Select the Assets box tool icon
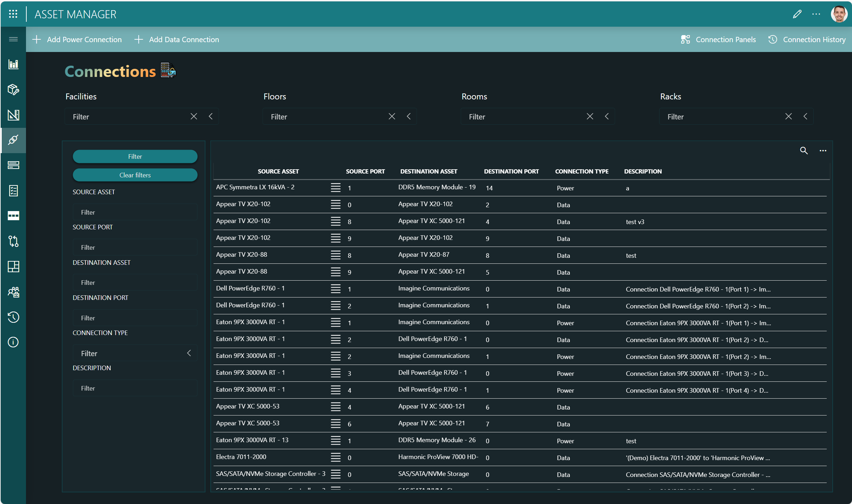 click(13, 90)
